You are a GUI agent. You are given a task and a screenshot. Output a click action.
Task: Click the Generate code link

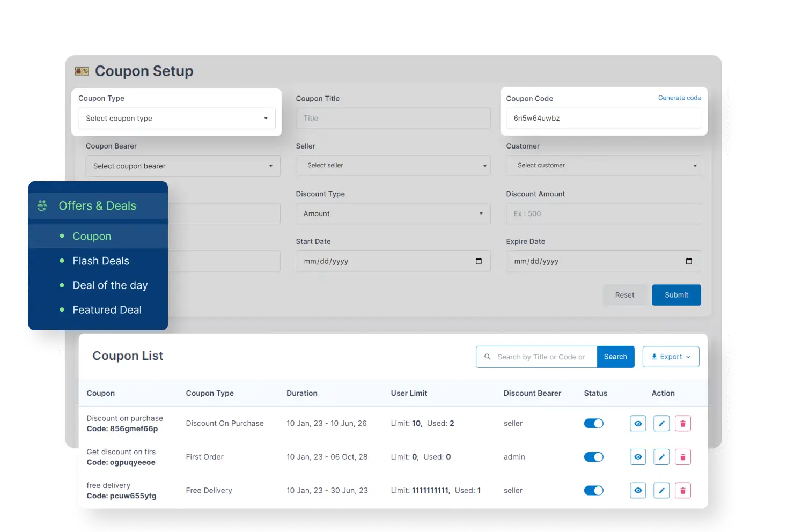tap(679, 98)
